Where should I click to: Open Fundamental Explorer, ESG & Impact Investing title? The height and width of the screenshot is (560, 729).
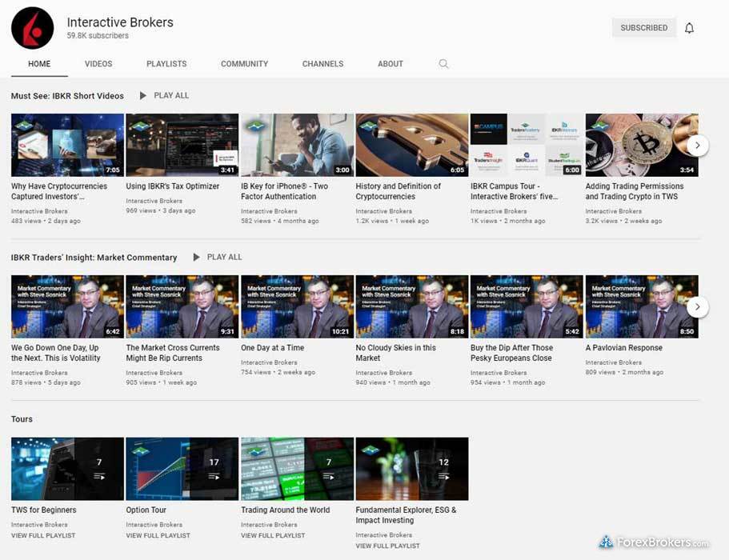click(x=406, y=515)
